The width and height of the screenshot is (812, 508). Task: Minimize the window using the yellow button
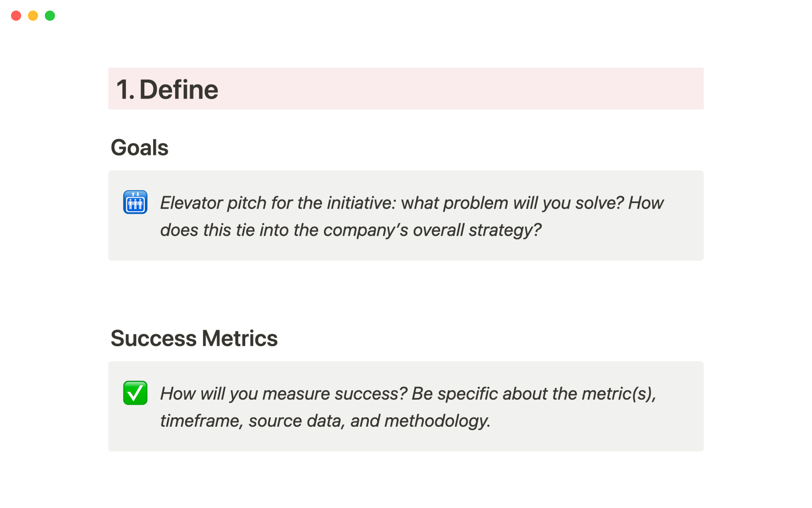(x=33, y=16)
